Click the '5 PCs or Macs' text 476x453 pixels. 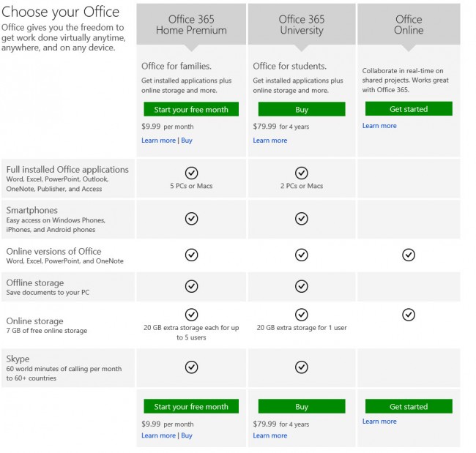[x=191, y=186]
